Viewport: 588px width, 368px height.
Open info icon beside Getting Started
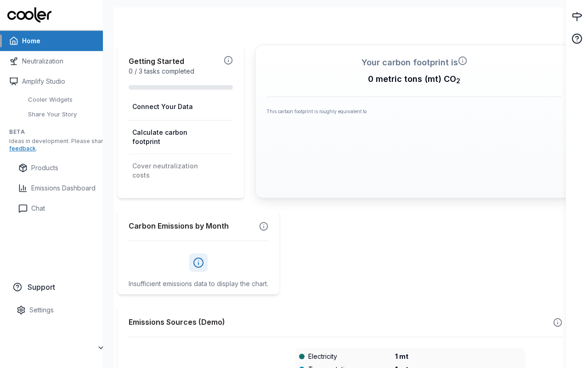[x=228, y=60]
